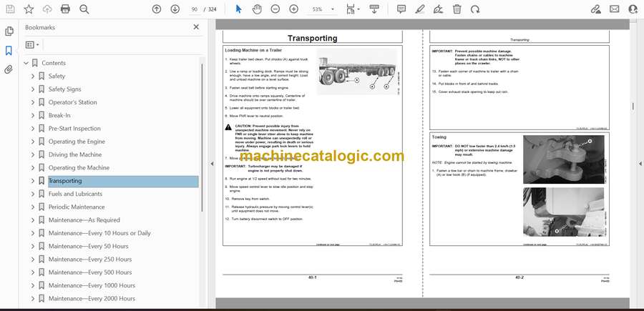Open the sign document tool
The height and width of the screenshot is (311, 644).
(x=438, y=9)
